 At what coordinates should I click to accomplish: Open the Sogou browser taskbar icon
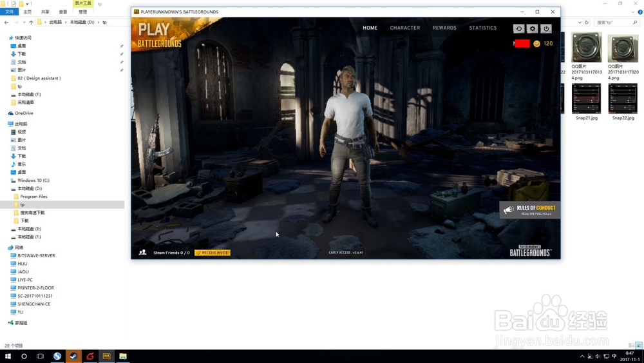point(57,356)
